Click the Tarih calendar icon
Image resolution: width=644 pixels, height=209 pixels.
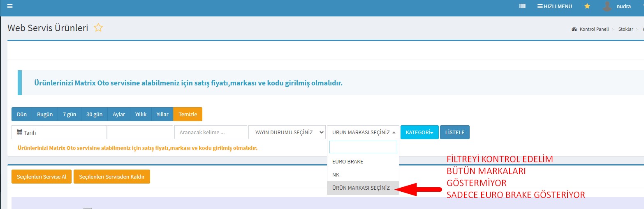(x=19, y=133)
